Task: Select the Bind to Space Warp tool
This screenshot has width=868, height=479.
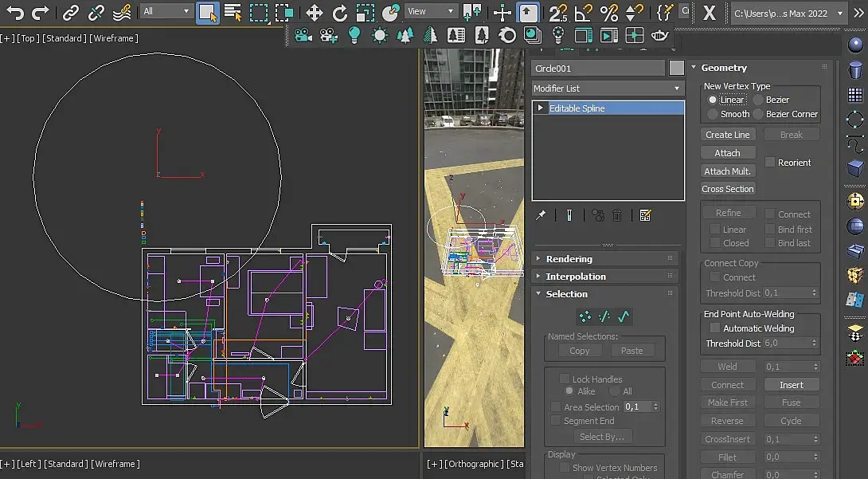Action: 122,13
